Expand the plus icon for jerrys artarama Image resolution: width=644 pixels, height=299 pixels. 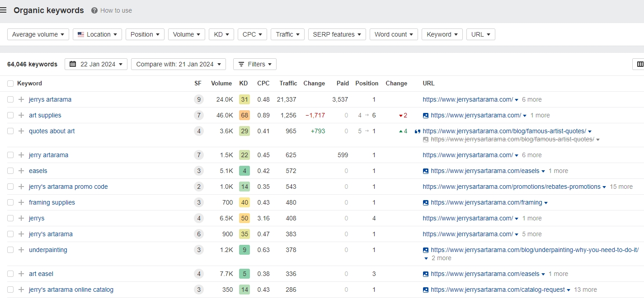tap(21, 99)
